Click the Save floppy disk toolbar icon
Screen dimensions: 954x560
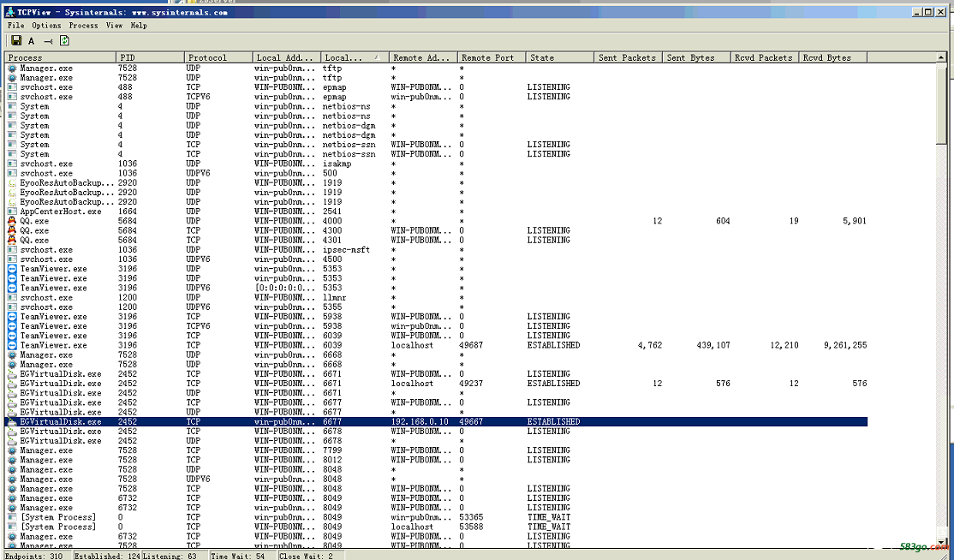coord(16,41)
